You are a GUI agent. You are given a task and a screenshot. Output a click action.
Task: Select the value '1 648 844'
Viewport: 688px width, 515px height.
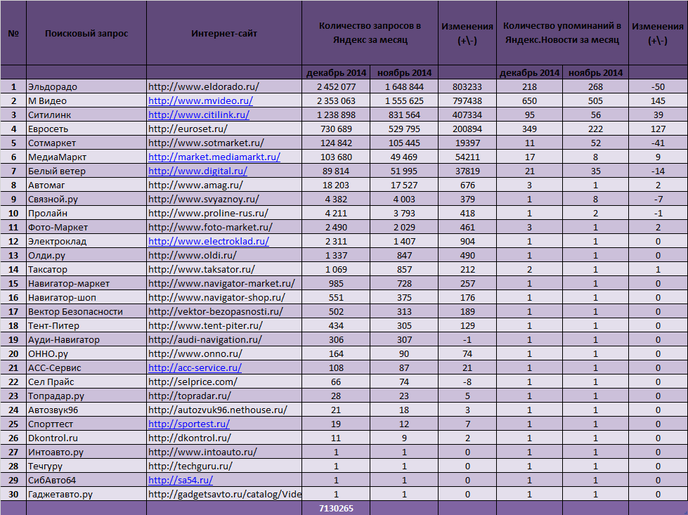(x=404, y=87)
